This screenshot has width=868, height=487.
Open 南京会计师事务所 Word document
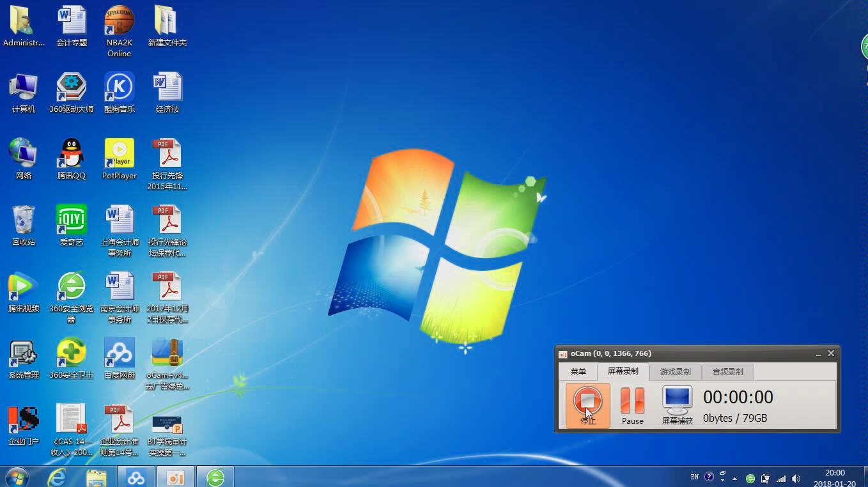119,297
